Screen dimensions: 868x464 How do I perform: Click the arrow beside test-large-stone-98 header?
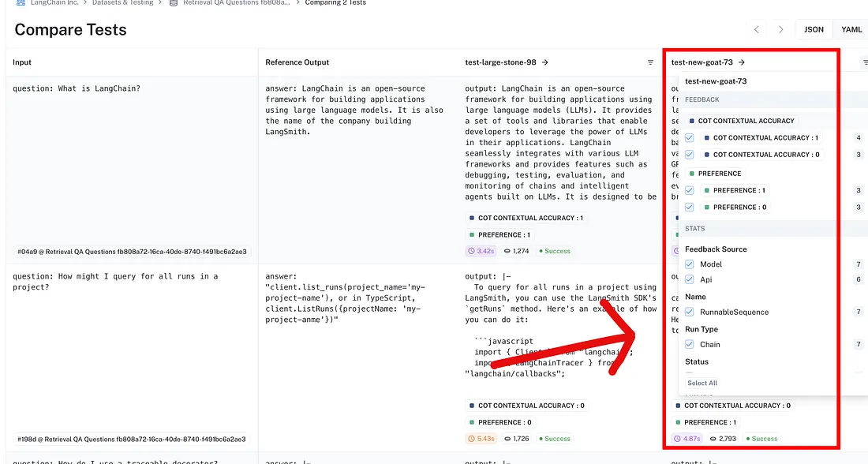point(544,62)
